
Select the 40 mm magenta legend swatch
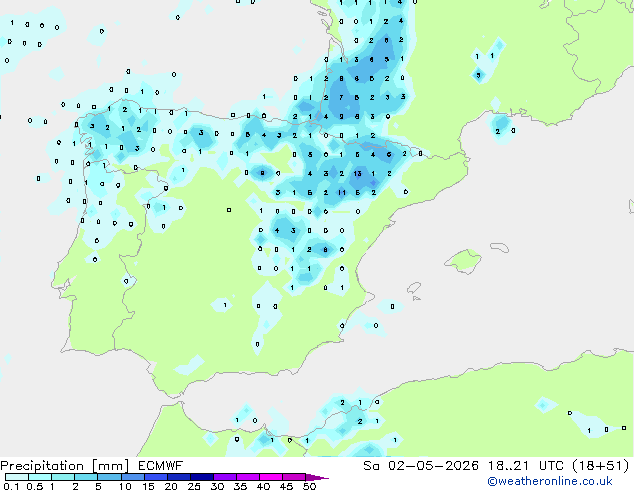point(271,477)
